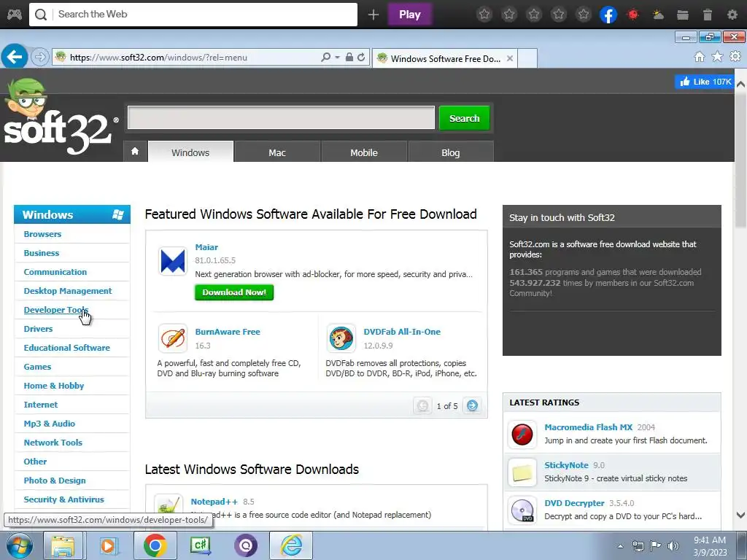Open Windows Start button
Screen dimensions: 747x560
click(19, 545)
